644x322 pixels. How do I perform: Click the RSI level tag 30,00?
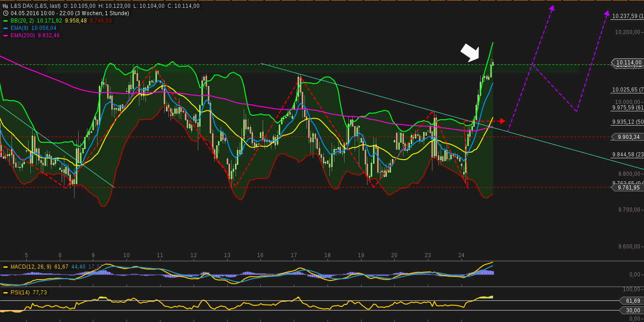pos(632,310)
